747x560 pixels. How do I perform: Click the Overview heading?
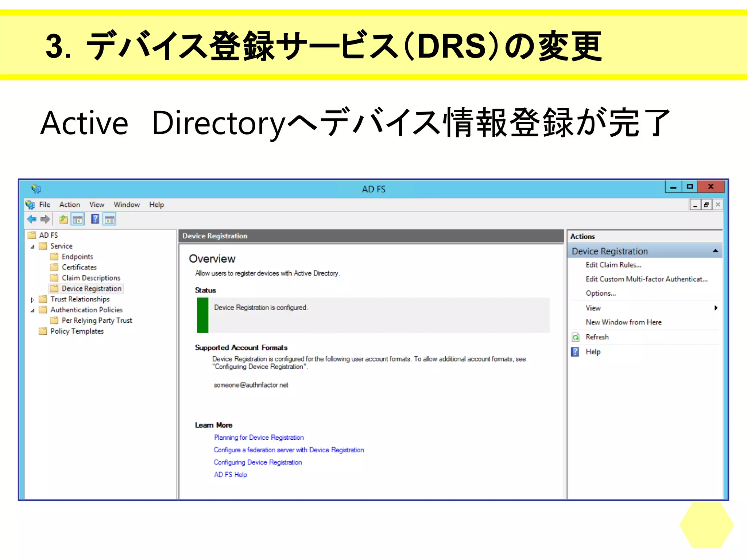click(212, 259)
